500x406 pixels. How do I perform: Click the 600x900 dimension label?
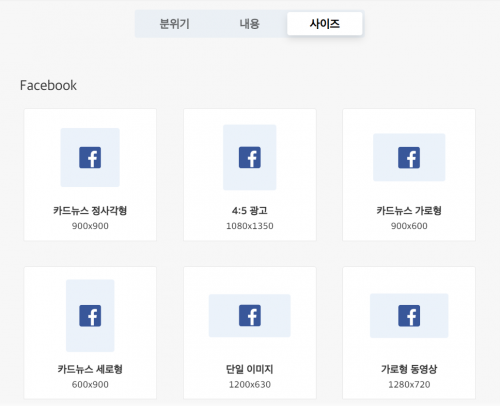(90, 385)
